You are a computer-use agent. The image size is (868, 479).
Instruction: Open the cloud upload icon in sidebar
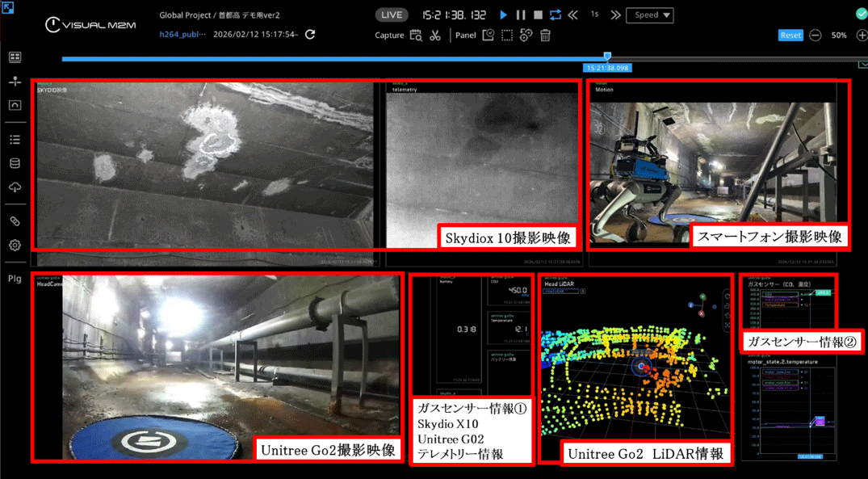click(15, 187)
